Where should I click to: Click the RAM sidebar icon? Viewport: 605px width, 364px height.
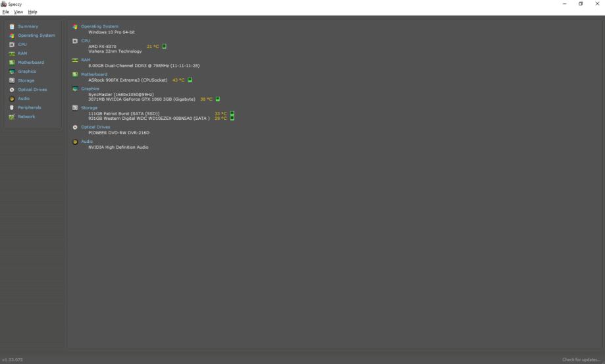click(x=12, y=53)
